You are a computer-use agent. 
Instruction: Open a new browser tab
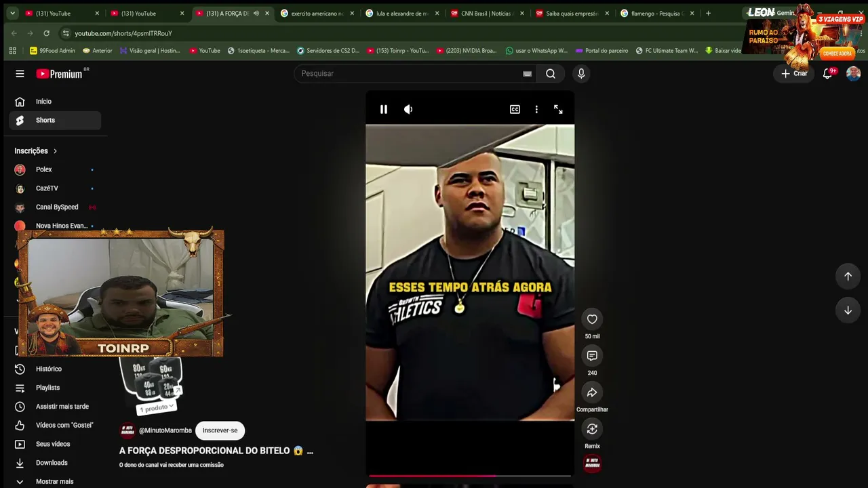708,14
